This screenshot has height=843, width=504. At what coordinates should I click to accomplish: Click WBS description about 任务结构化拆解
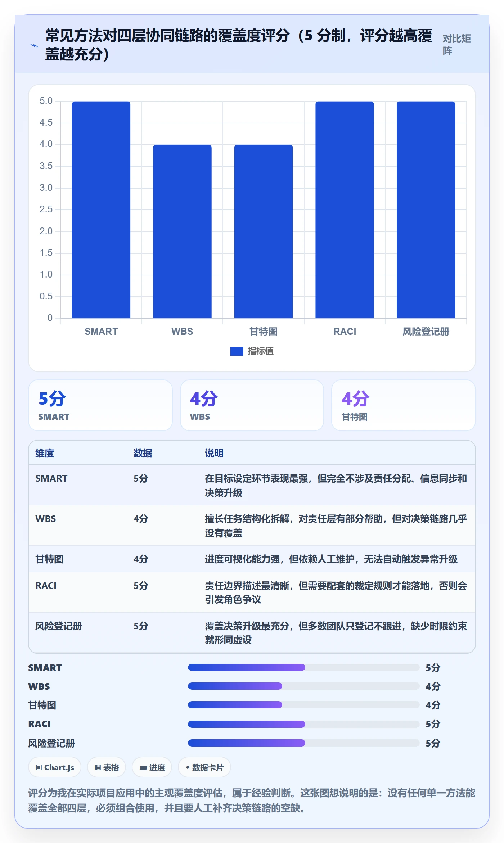336,526
